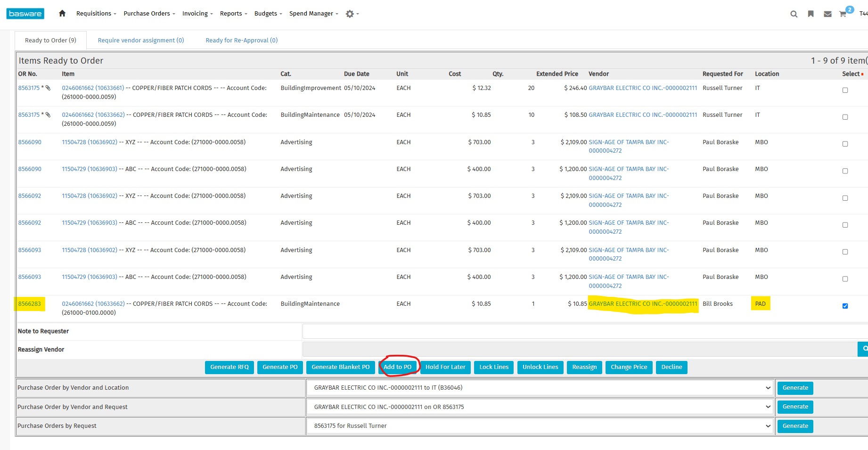Click the Lock Lines button
868x450 pixels.
[x=494, y=367]
